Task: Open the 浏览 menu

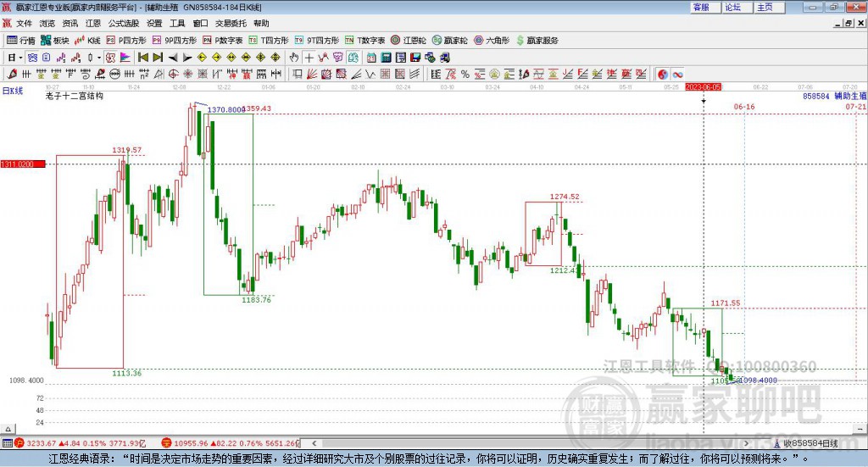Action: [x=47, y=23]
